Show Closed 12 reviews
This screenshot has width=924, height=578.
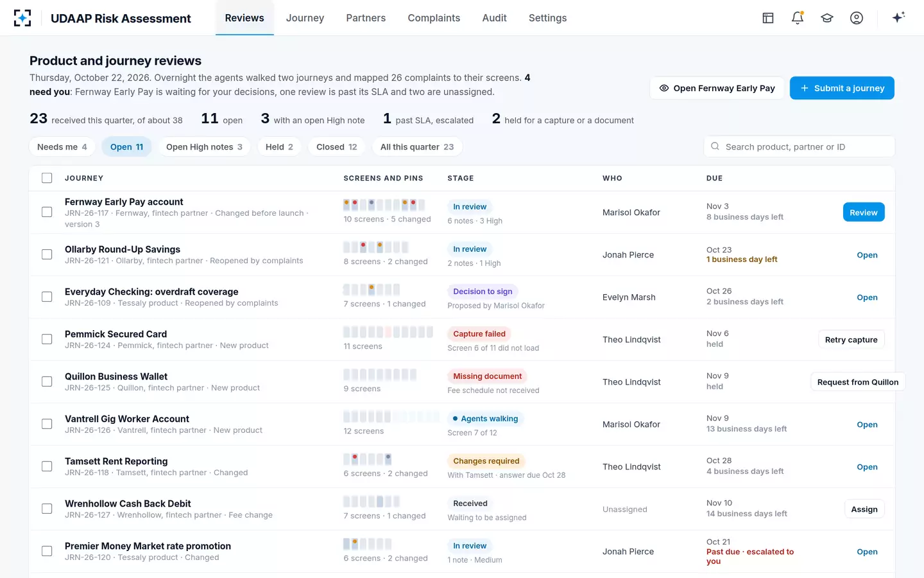(x=337, y=147)
